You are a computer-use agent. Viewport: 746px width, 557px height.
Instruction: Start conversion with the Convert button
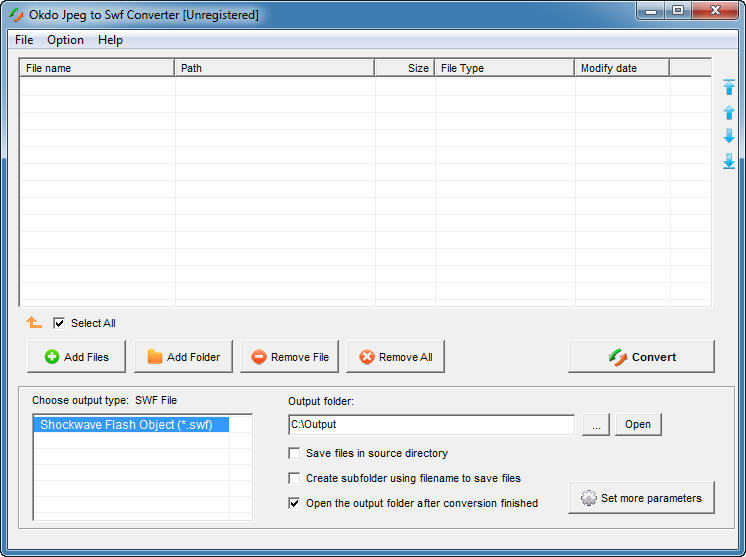pos(641,357)
